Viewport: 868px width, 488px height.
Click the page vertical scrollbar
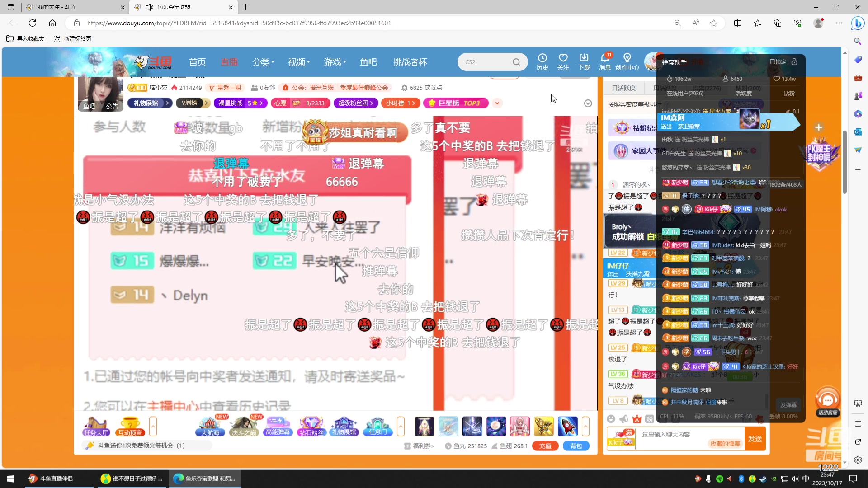coord(844,162)
